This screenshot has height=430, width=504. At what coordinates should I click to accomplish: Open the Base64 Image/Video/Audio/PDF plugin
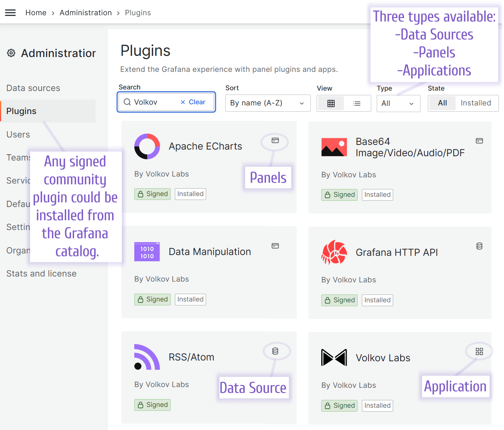coord(410,147)
